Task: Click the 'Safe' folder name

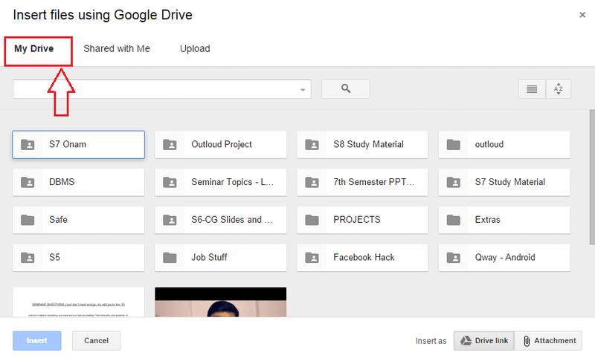Action: [x=58, y=220]
